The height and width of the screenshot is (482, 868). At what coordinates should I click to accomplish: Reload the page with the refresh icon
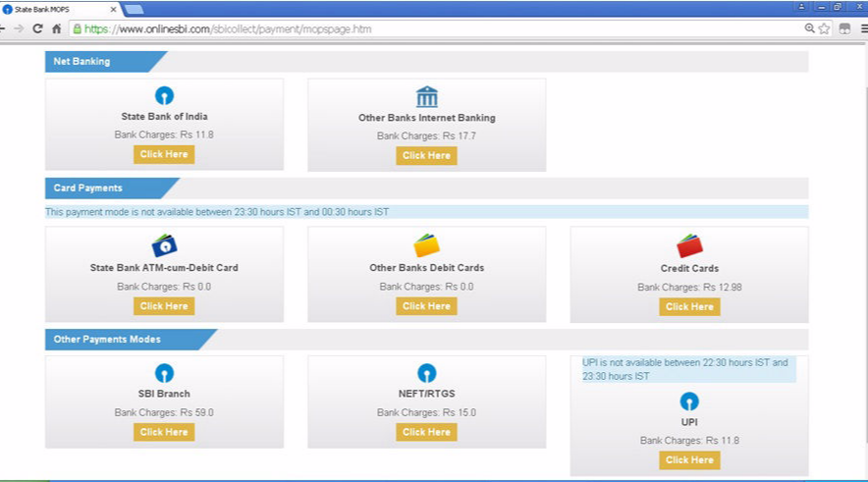[x=37, y=28]
